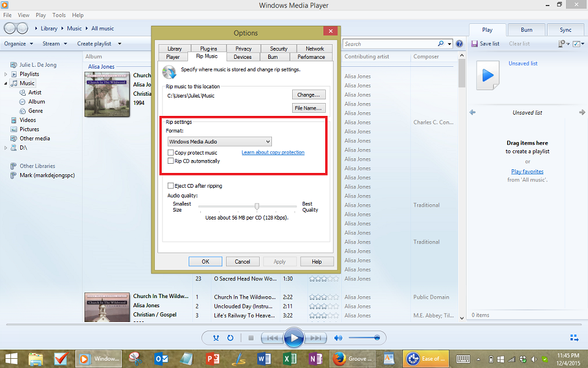Enable Copy protect music checkbox
The width and height of the screenshot is (588, 368).
tap(171, 153)
